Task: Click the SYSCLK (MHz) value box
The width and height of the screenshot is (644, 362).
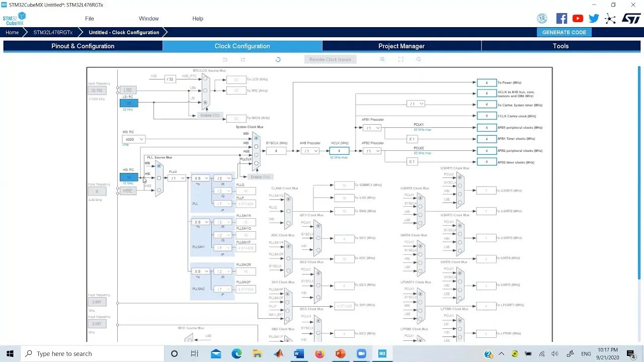Action: click(x=276, y=151)
